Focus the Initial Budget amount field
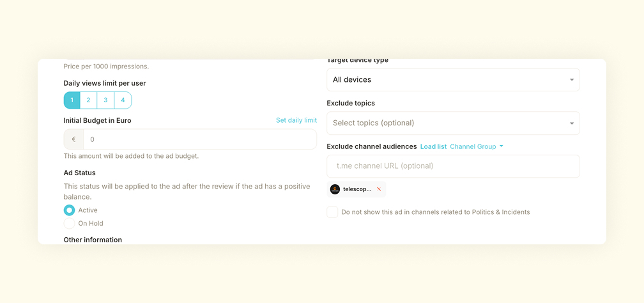Image resolution: width=644 pixels, height=303 pixels. [x=199, y=139]
